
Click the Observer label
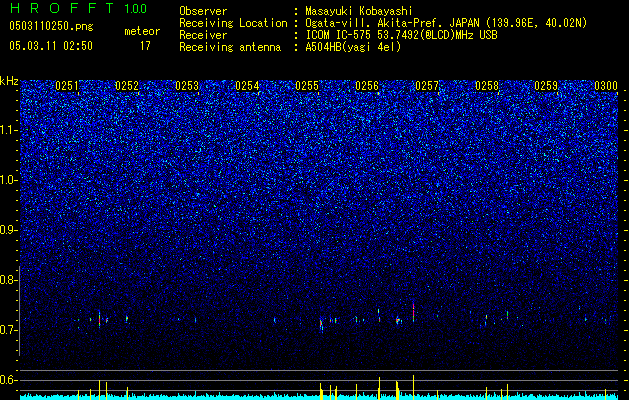pos(203,11)
